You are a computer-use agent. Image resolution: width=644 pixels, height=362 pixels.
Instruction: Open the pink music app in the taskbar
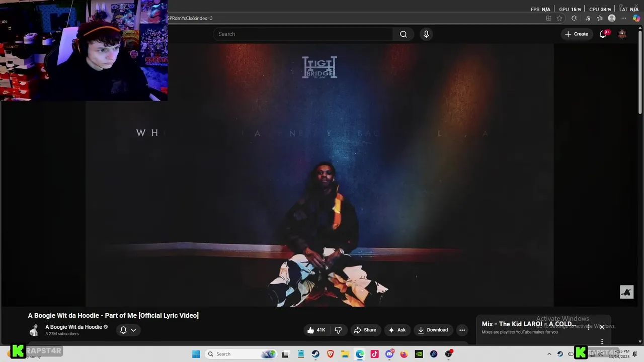(374, 354)
